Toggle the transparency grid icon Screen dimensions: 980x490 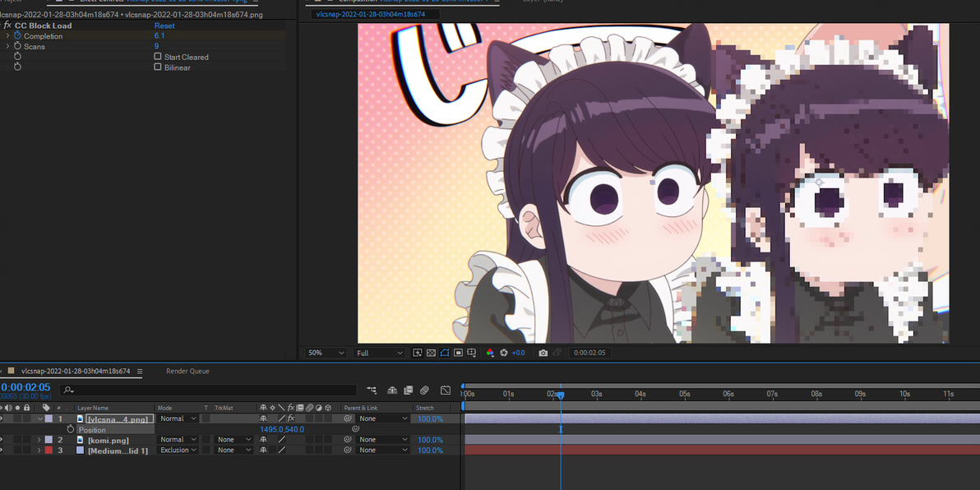click(x=431, y=354)
